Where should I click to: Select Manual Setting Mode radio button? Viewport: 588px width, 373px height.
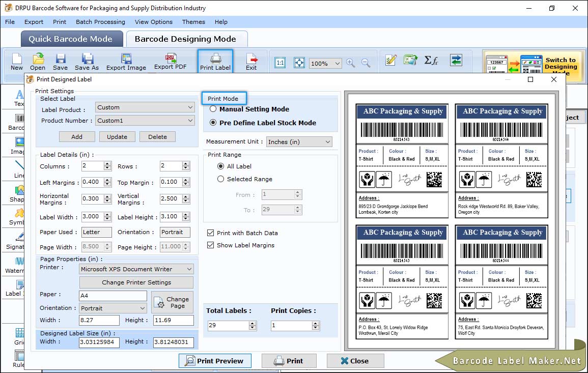pos(213,109)
